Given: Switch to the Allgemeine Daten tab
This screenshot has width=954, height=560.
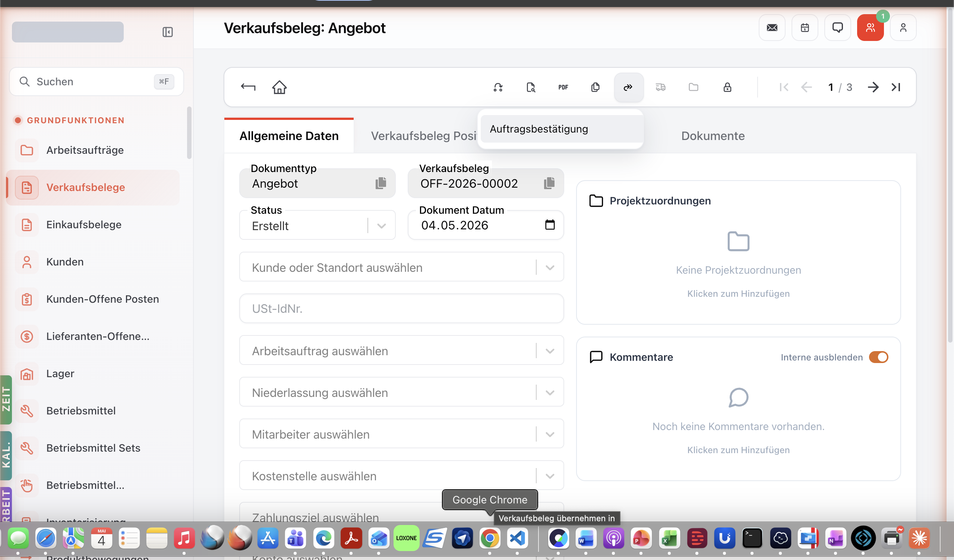Looking at the screenshot, I should pyautogui.click(x=289, y=136).
